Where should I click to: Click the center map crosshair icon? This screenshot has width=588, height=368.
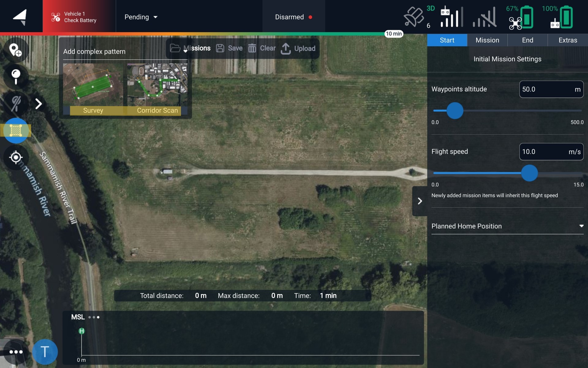click(x=16, y=157)
